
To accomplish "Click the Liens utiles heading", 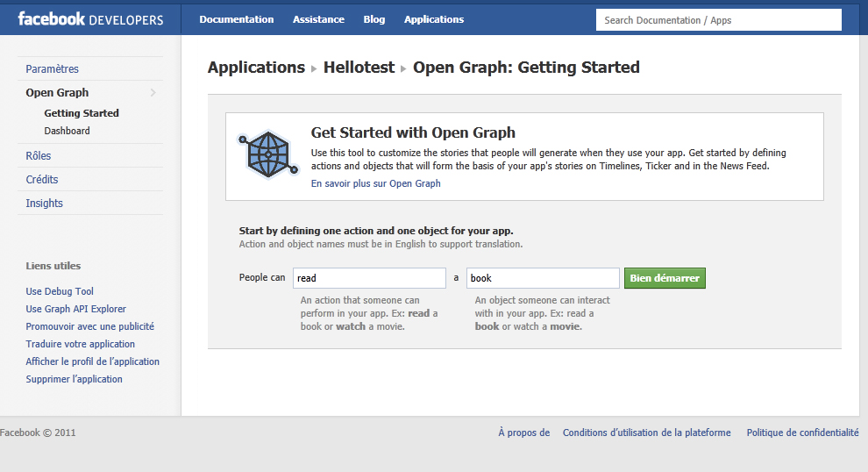I will 53,266.
